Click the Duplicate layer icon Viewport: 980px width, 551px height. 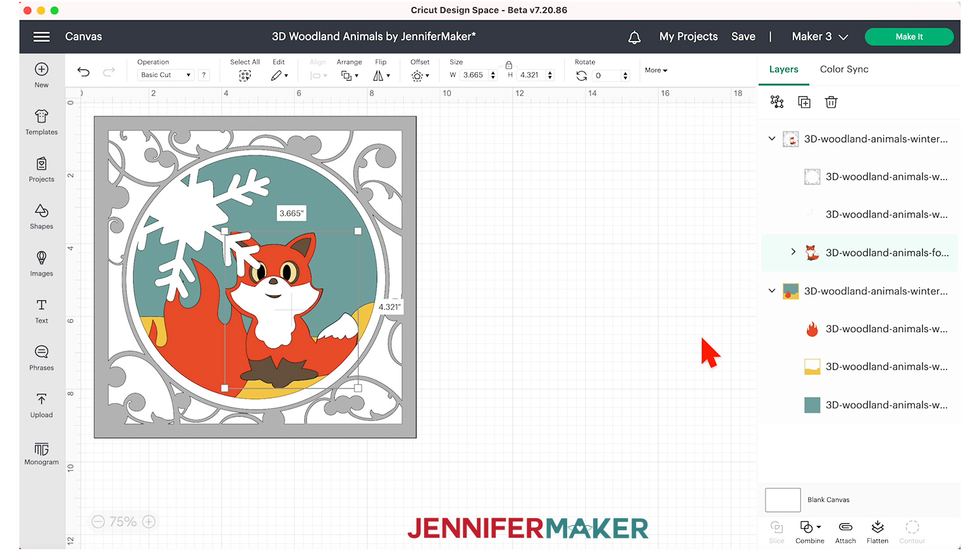(804, 102)
